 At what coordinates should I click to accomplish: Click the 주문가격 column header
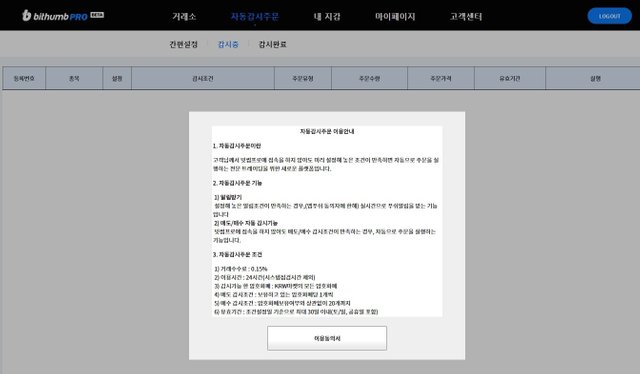[x=441, y=78]
